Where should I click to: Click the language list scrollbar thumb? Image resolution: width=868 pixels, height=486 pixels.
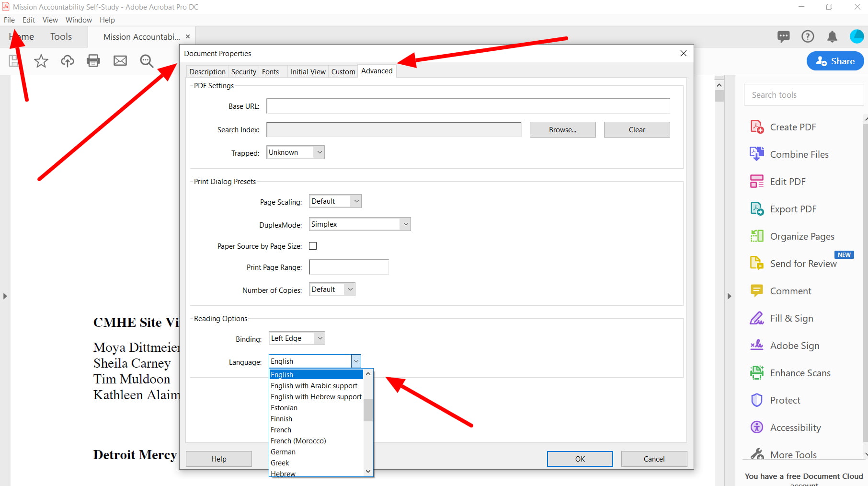click(x=368, y=410)
